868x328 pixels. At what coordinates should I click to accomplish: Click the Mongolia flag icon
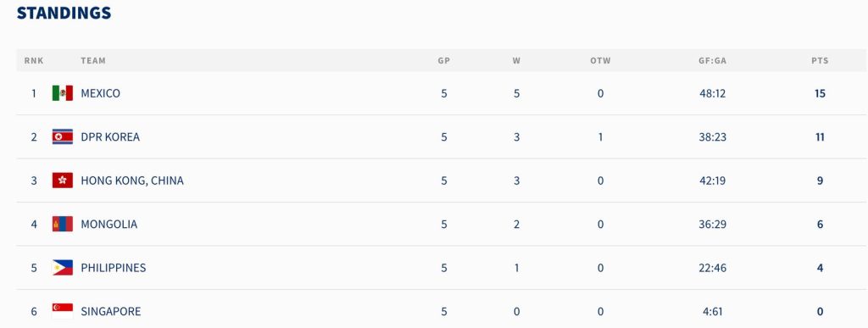[63, 224]
